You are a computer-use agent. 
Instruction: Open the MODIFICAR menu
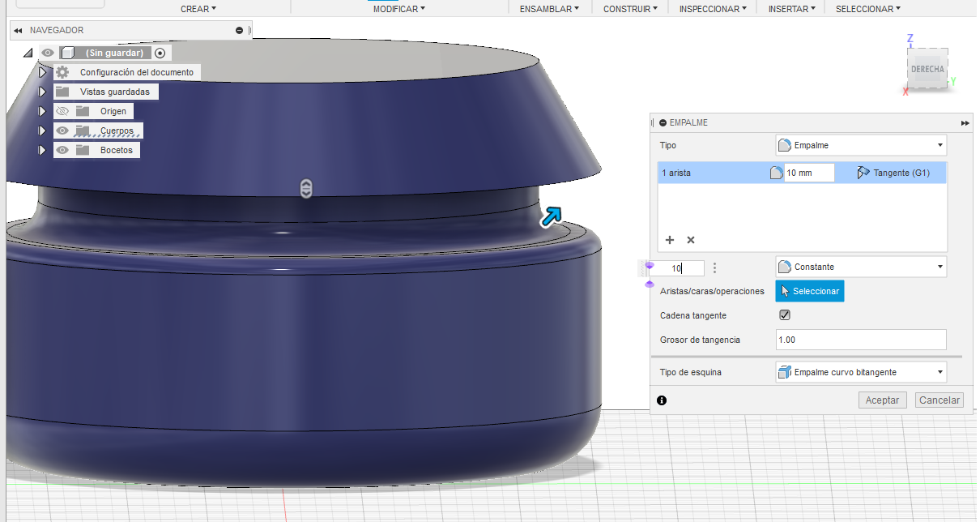(398, 9)
